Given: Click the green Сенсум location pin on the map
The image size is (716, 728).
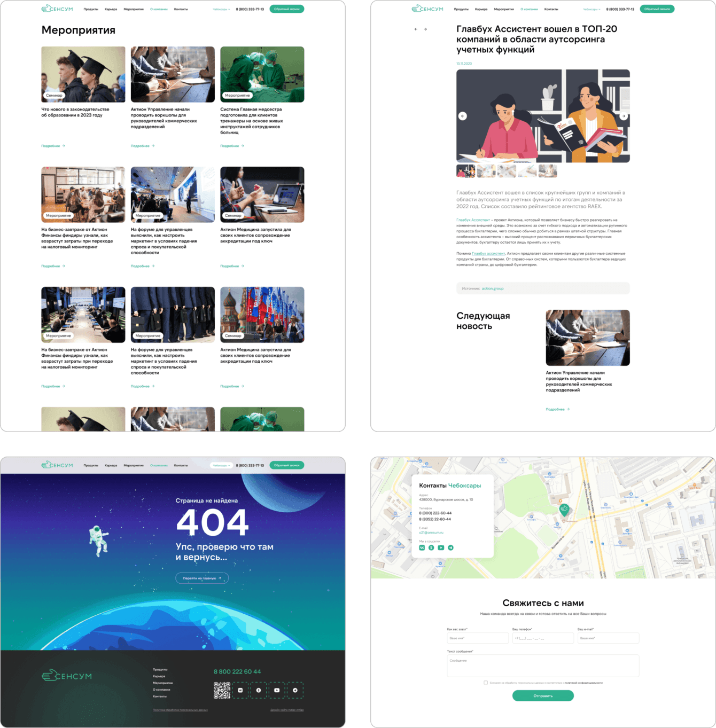Looking at the screenshot, I should pos(564,510).
